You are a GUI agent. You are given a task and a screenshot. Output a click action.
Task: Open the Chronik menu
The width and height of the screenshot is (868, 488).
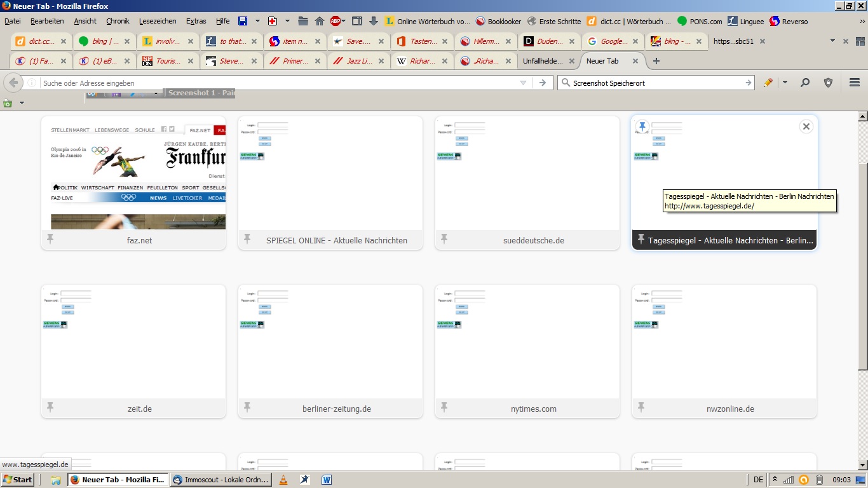118,21
